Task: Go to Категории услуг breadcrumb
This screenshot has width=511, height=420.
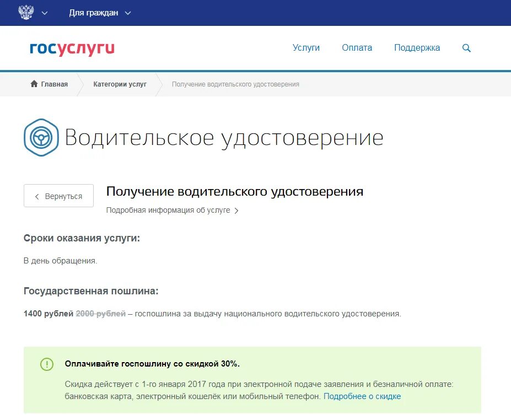Action: pyautogui.click(x=120, y=84)
